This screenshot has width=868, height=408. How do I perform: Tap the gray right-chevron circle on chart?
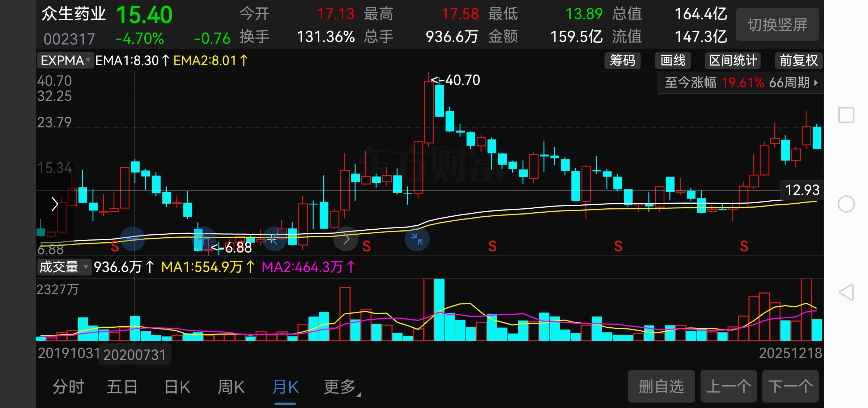pos(346,239)
